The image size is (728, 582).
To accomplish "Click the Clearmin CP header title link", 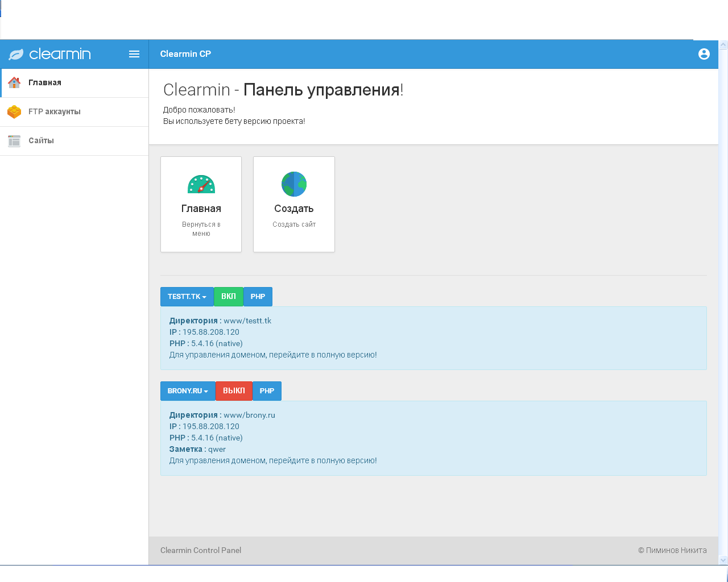I will [x=185, y=54].
